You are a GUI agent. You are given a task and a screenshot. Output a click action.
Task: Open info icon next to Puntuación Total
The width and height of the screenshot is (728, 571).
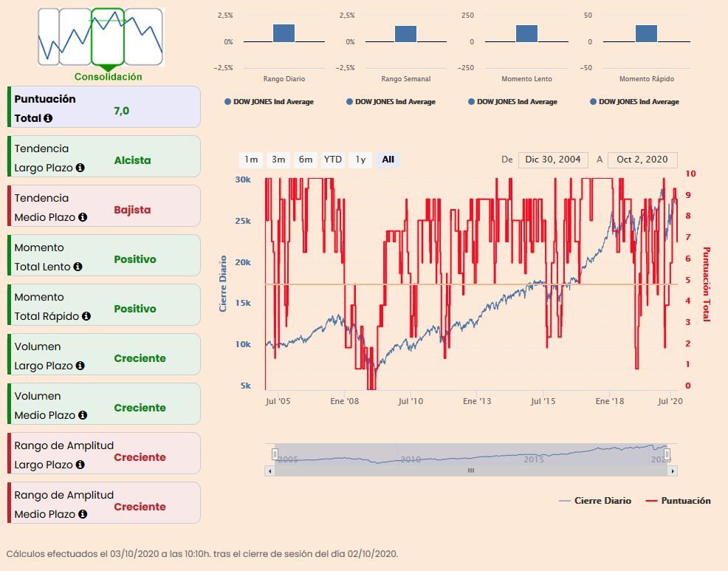coord(48,118)
